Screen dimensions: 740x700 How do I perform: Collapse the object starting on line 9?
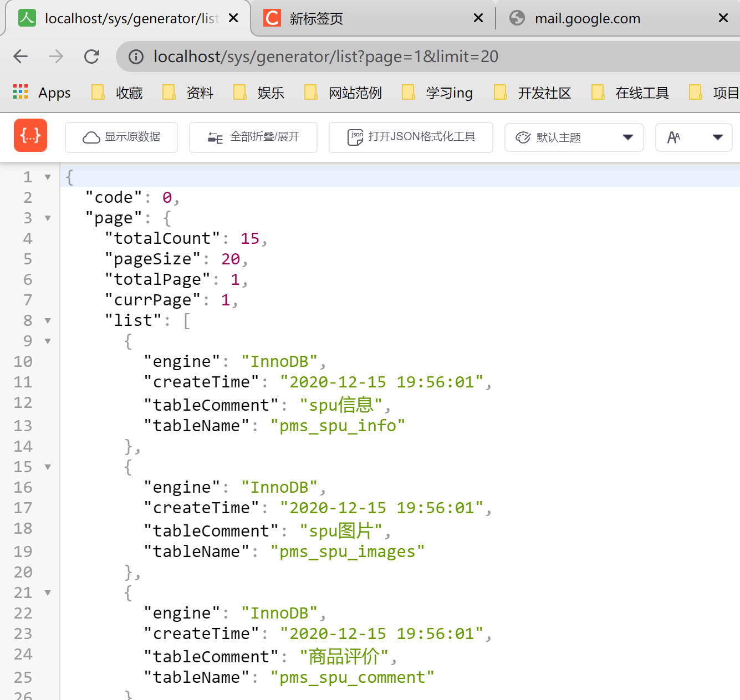[x=48, y=341]
